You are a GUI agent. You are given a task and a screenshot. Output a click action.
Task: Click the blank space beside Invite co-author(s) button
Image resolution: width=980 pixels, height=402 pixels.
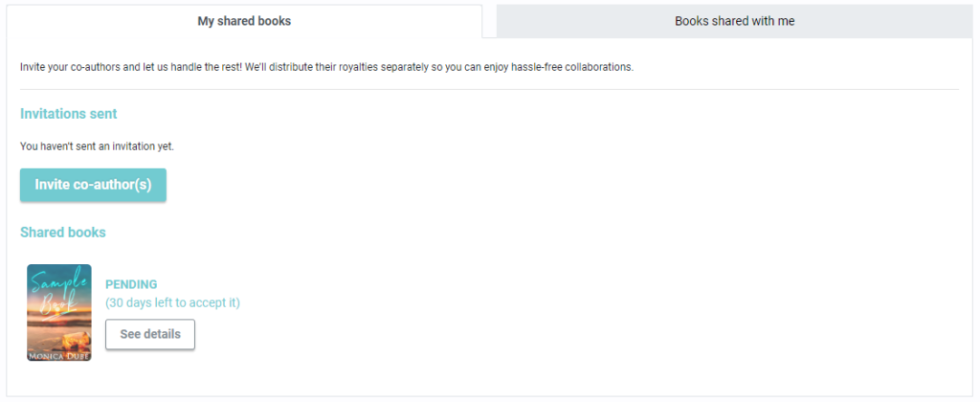tap(563, 185)
